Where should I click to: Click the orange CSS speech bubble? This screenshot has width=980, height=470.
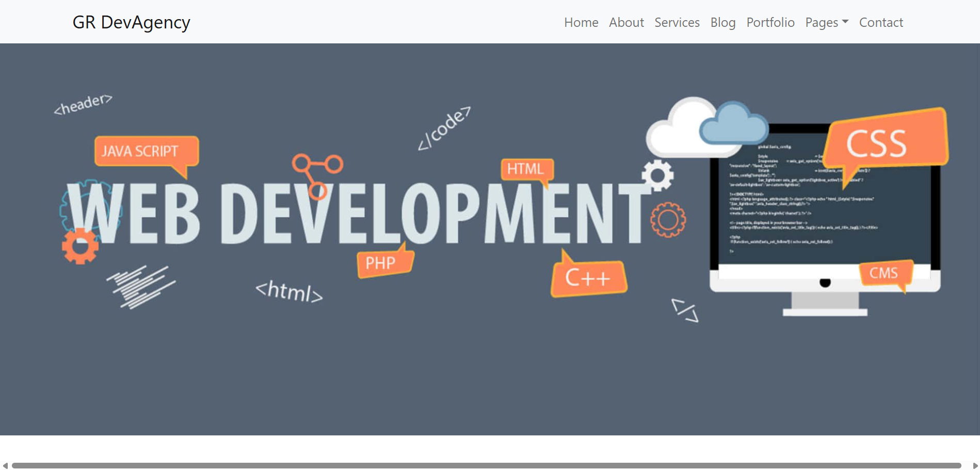(885, 141)
